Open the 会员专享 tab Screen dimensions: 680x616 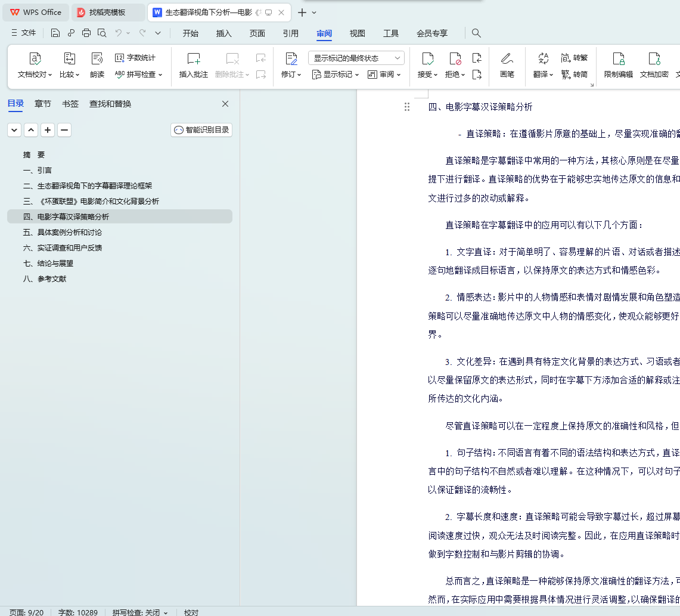point(432,33)
